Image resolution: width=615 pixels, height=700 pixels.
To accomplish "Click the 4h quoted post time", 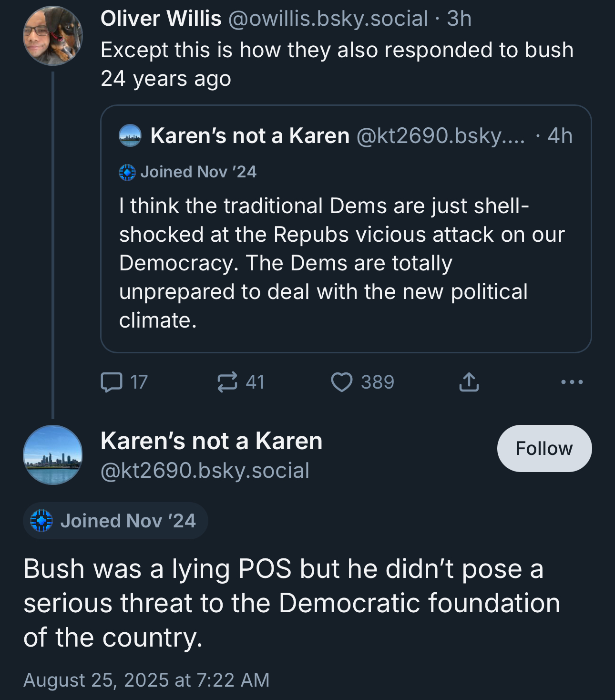I will (x=560, y=136).
